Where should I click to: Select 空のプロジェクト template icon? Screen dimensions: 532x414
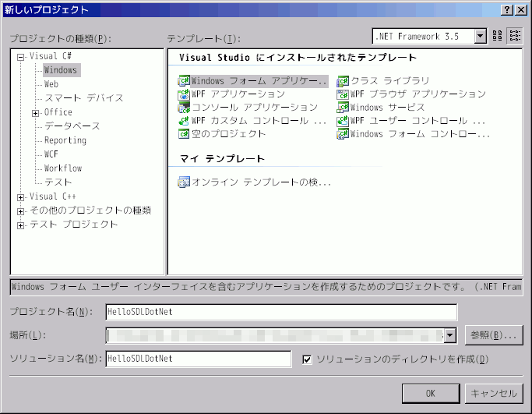pyautogui.click(x=184, y=134)
